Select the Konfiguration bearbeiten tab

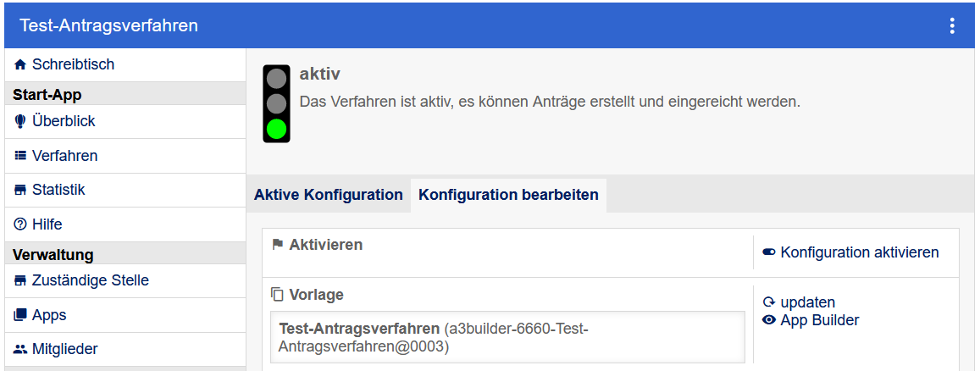coord(508,195)
